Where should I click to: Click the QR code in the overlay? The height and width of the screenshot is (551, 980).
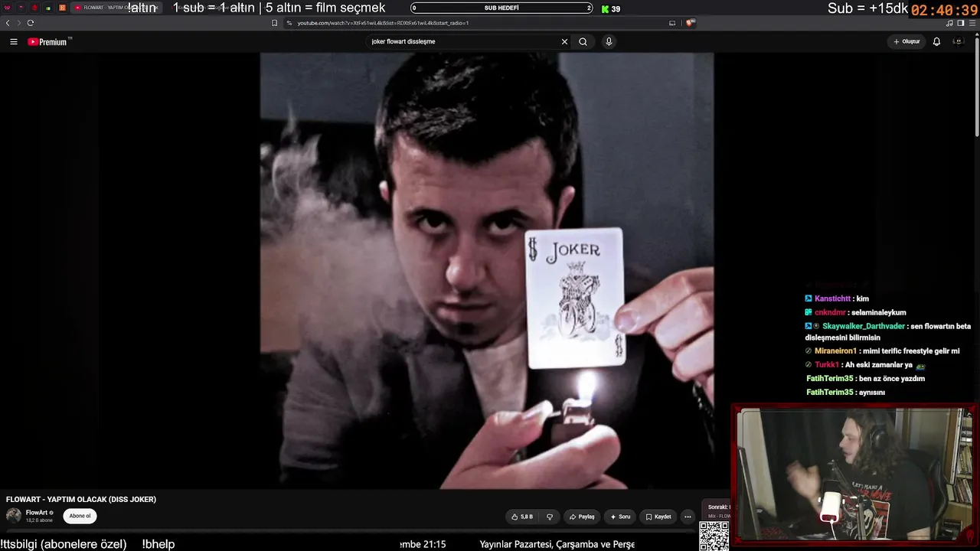[714, 536]
